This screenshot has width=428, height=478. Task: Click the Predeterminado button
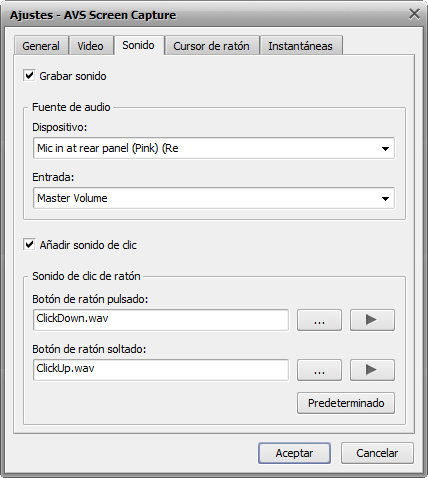tap(346, 403)
